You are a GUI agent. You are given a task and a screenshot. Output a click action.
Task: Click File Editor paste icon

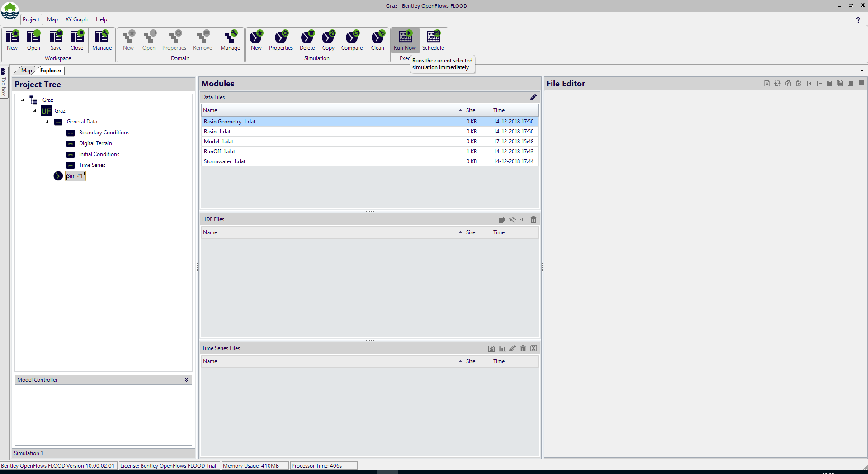coord(798,83)
